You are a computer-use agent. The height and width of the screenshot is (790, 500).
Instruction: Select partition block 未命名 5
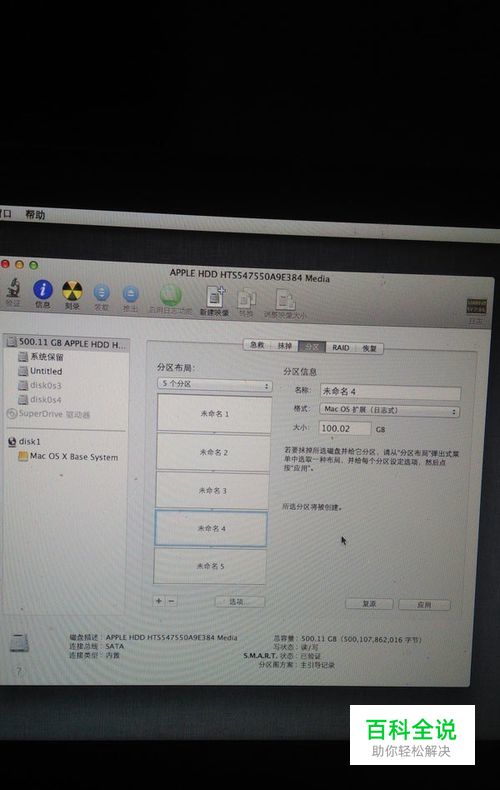(x=210, y=566)
